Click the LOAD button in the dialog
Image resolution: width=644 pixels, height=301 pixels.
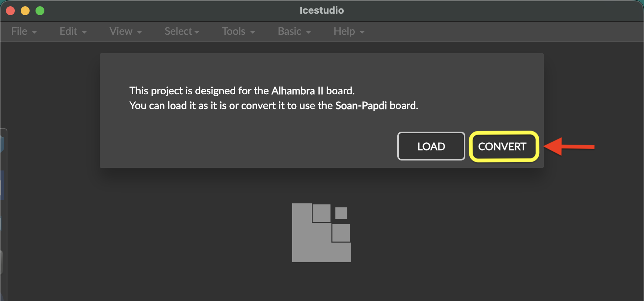(431, 146)
